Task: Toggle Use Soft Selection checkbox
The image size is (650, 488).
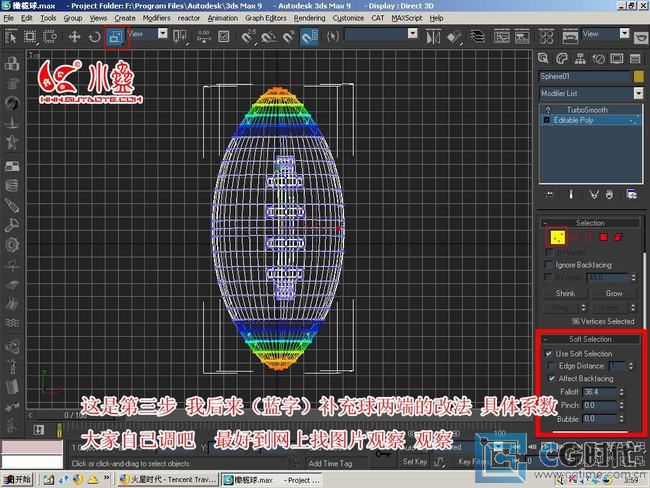Action: [548, 354]
